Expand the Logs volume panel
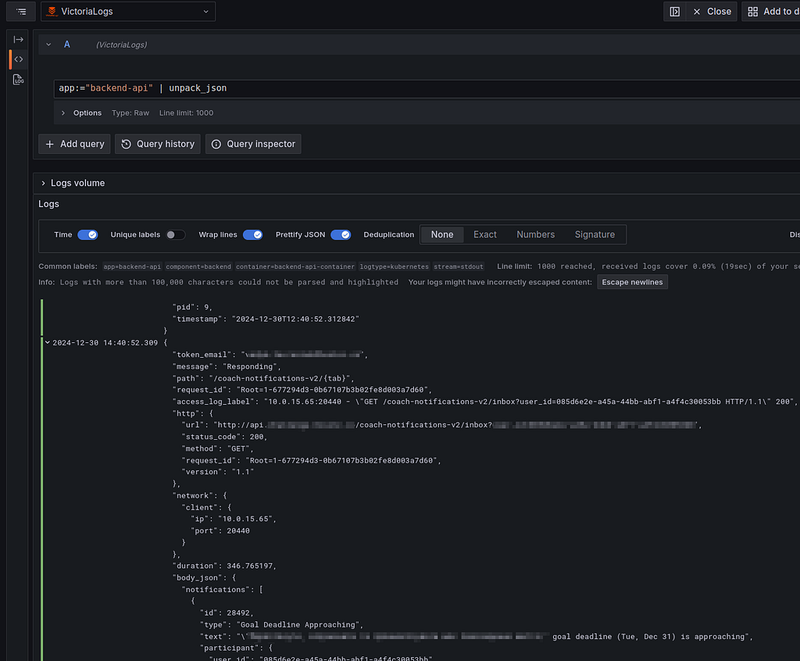Image resolution: width=800 pixels, height=661 pixels. tap(43, 183)
